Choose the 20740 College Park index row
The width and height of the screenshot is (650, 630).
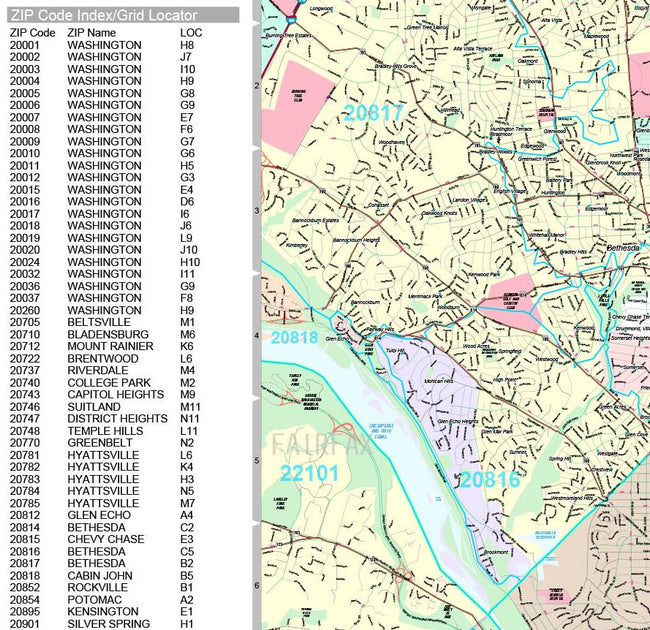pos(100,382)
